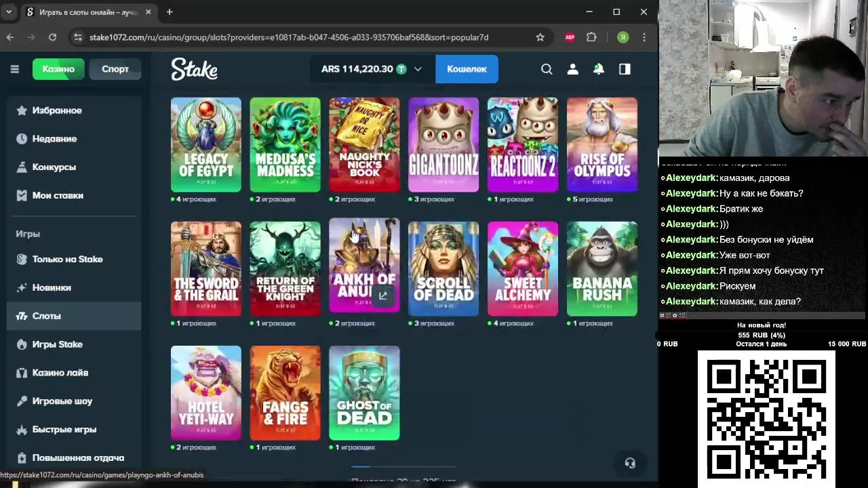Screen dimensions: 868x488
Task: Switch to the Спорт tab
Action: [x=115, y=69]
